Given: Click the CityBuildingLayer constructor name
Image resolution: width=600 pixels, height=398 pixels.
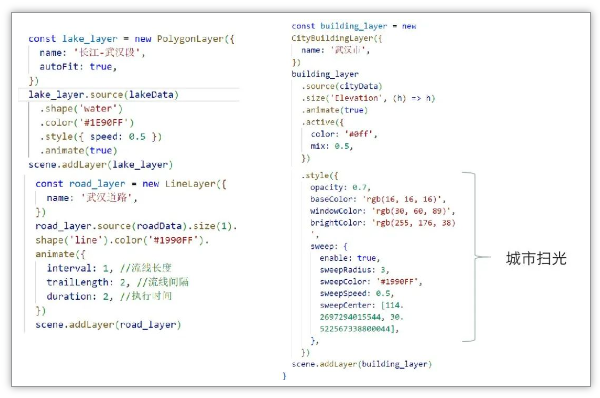Looking at the screenshot, I should 332,38.
